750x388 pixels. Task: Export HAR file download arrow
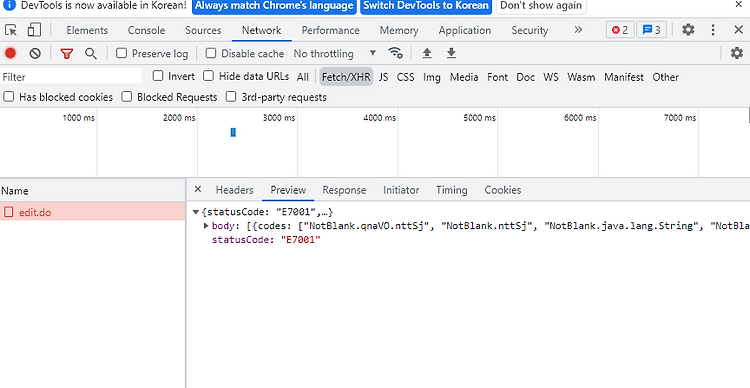click(451, 53)
